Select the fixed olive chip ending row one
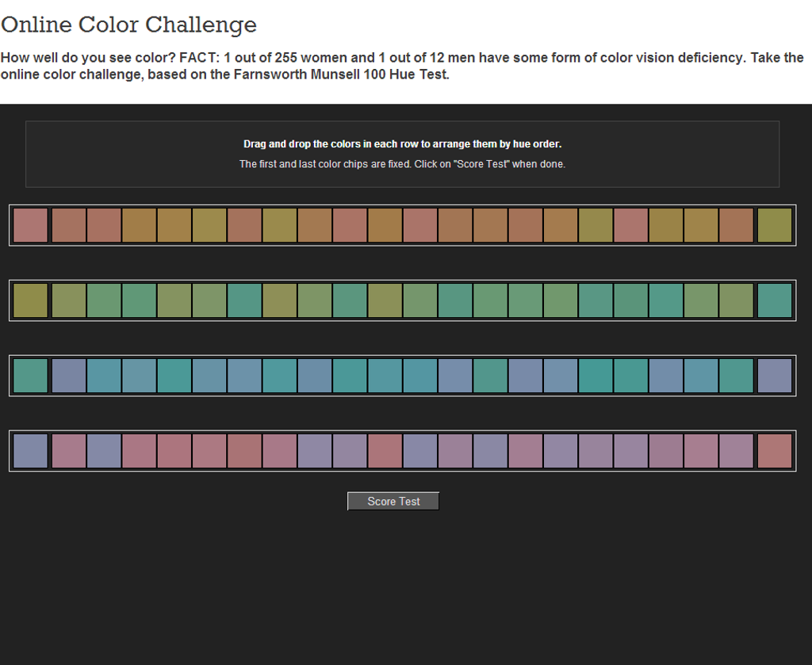The image size is (812, 665). 775,225
